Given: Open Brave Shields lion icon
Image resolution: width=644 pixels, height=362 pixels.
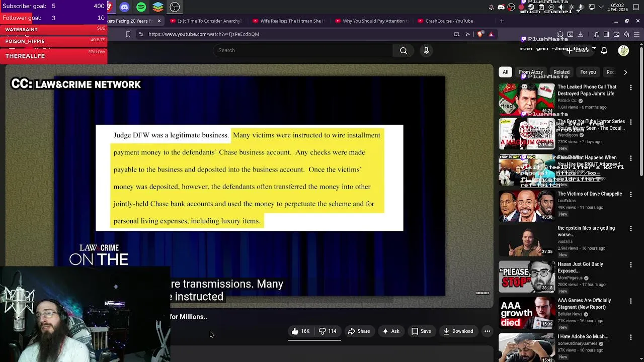Looking at the screenshot, I should 480,34.
